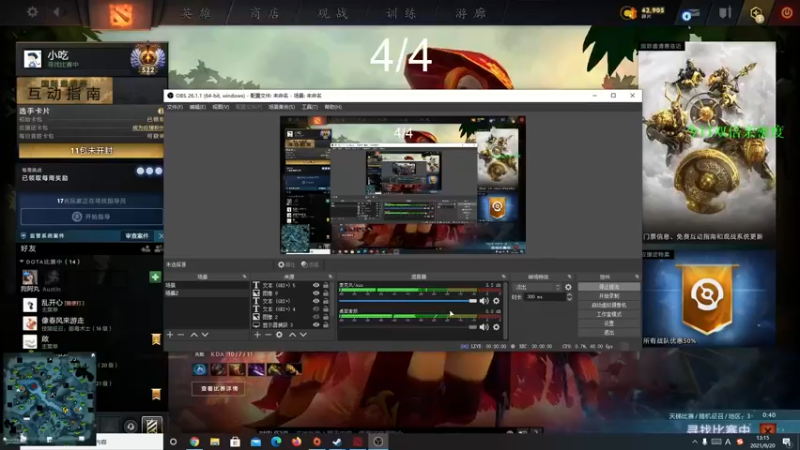Adjust the desktop audio volume slider
This screenshot has width=800, height=450.
(x=408, y=327)
